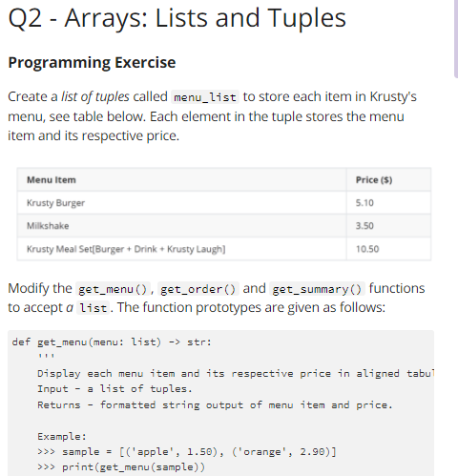Click the 'def get_menu(menu: list) -> str:' line
The width and height of the screenshot is (458, 476).
point(112,342)
